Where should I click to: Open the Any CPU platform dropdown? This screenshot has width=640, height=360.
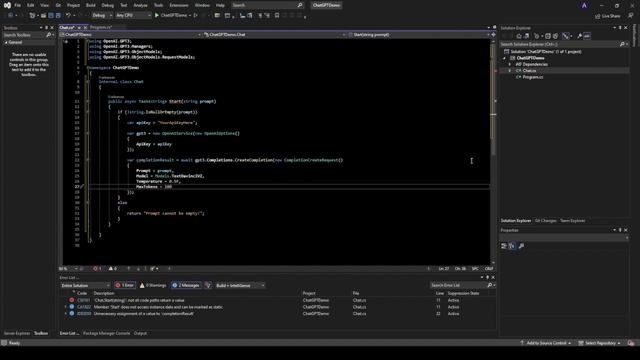[133, 15]
